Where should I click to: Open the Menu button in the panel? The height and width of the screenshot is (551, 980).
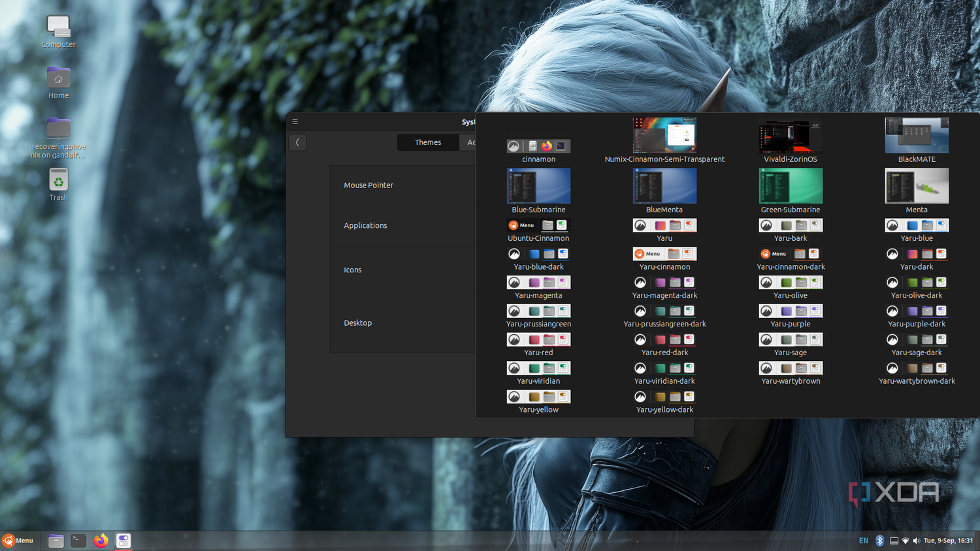(x=18, y=541)
